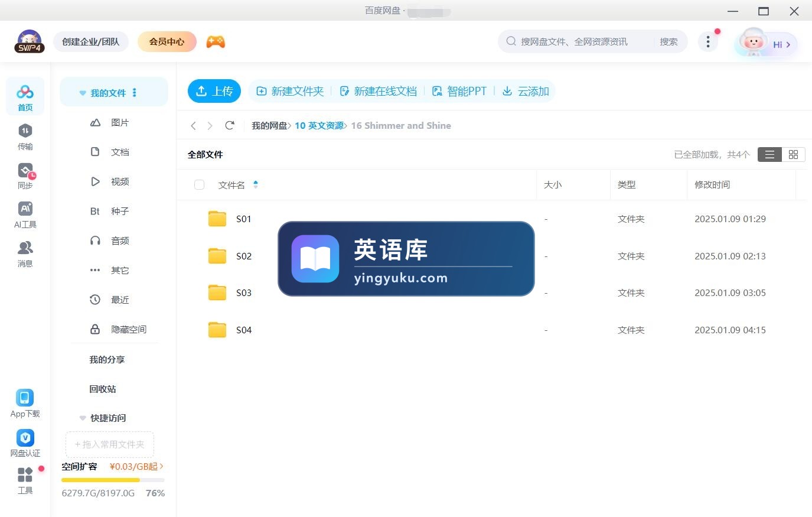This screenshot has height=517, width=812.
Task: Click 新建在线文档 button
Action: coord(378,91)
